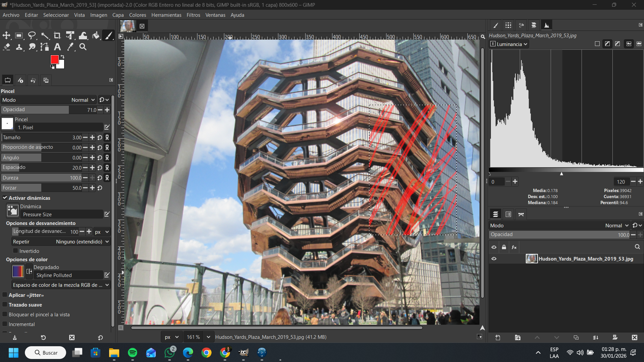The image size is (644, 362).
Task: Uncheck Activar dinámicas checkbox
Action: coord(5,198)
